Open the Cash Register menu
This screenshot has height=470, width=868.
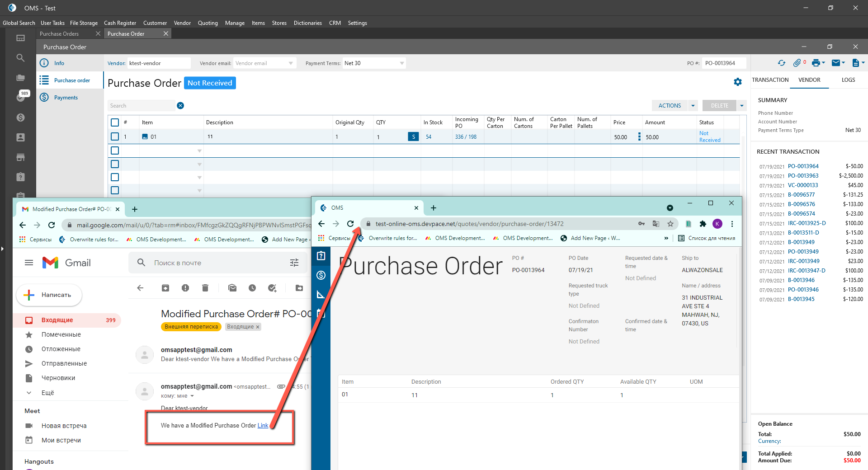point(120,23)
